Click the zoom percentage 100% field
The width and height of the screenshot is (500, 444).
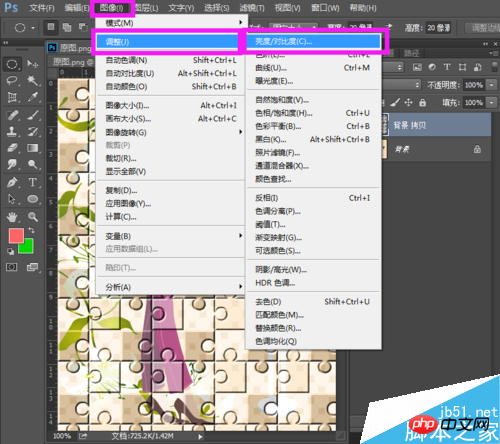(x=62, y=436)
